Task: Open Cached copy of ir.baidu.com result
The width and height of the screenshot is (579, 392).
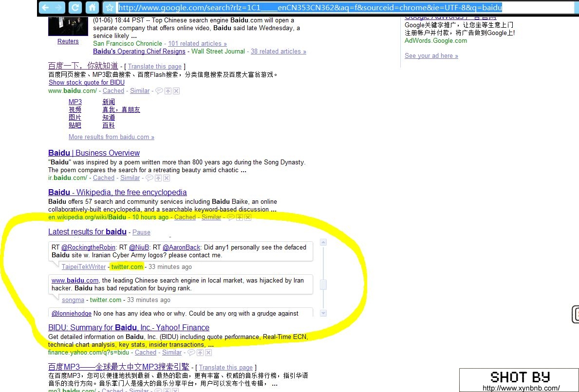Action: coord(104,178)
